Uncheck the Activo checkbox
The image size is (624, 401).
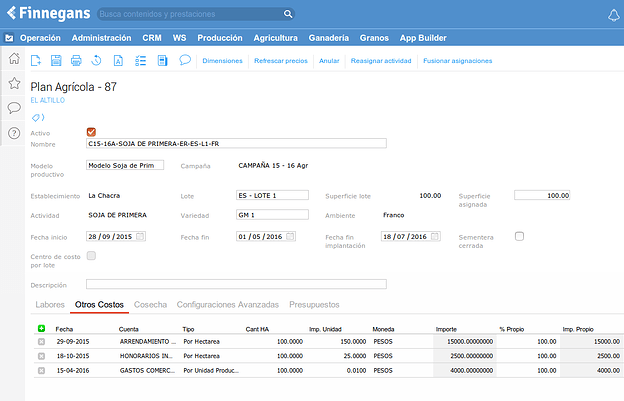[92, 132]
